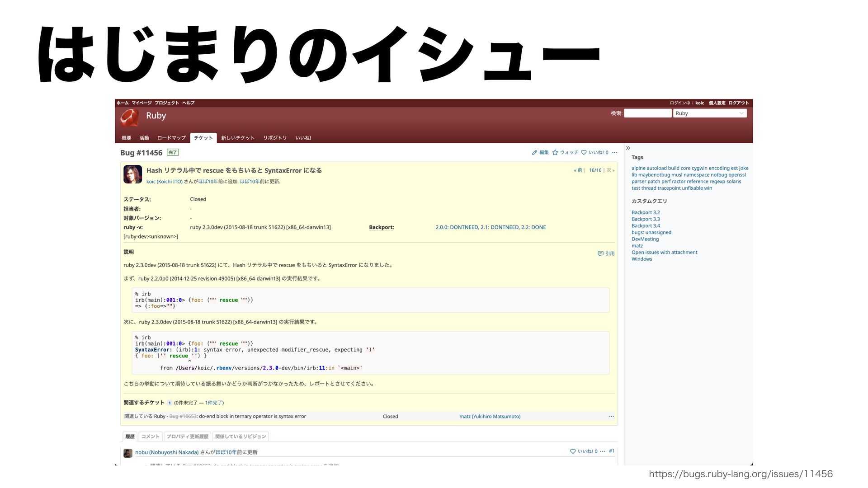Screen dimensions: 868x488
Task: Click the 引用 quote speech-bubble icon
Action: (x=600, y=253)
